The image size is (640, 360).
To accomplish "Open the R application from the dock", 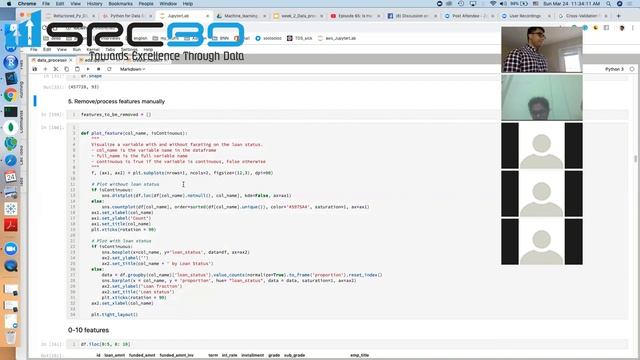I will pyautogui.click(x=11, y=62).
